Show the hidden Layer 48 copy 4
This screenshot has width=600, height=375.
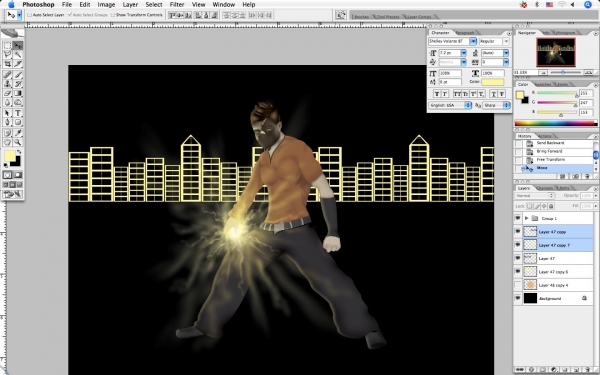click(x=518, y=285)
